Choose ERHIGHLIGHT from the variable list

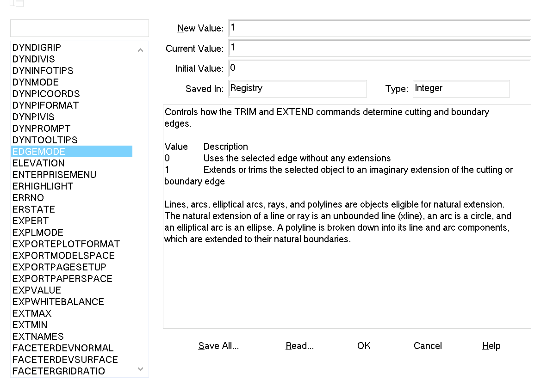click(43, 186)
